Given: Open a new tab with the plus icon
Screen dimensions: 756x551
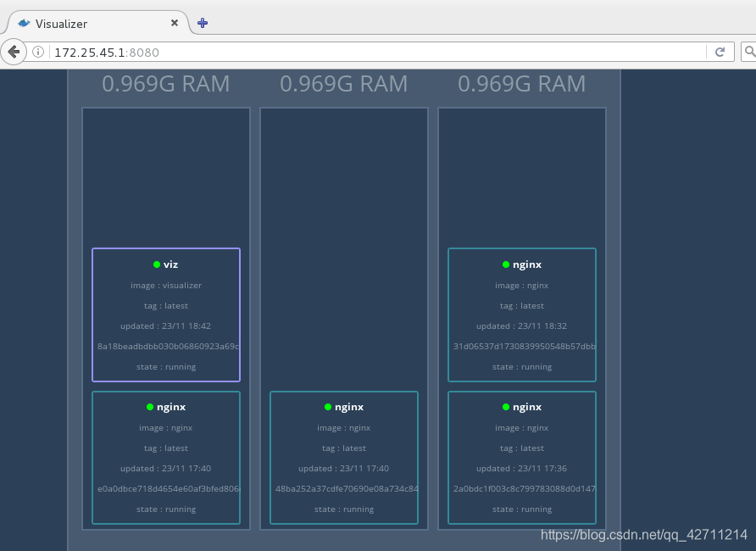Looking at the screenshot, I should pyautogui.click(x=203, y=23).
